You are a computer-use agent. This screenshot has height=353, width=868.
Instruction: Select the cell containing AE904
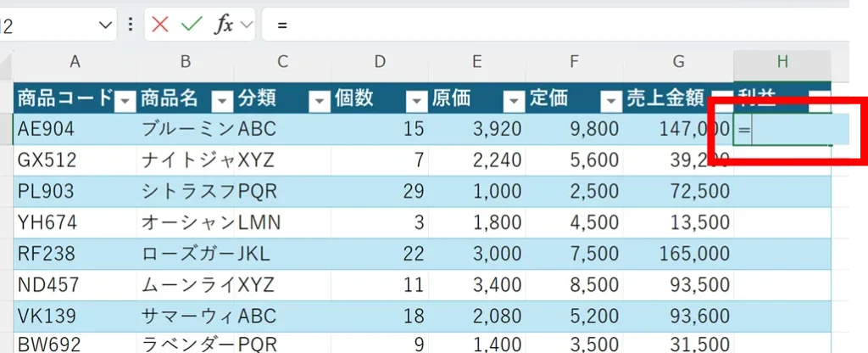click(75, 129)
